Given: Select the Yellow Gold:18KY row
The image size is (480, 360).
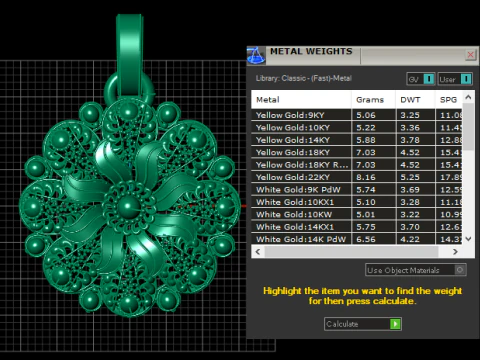Looking at the screenshot, I should pyautogui.click(x=357, y=152).
